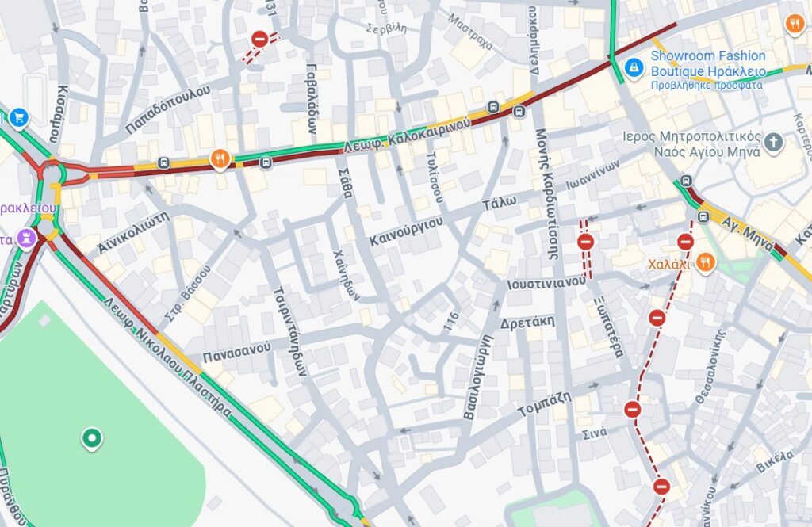Select the Καινούργιου street label
Image resolution: width=812 pixels, height=527 pixels.
[x=407, y=231]
